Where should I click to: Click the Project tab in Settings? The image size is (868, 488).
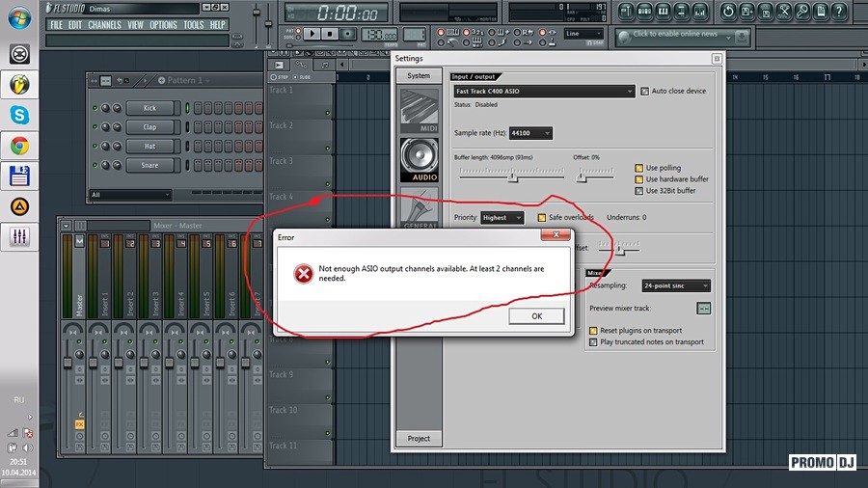[419, 438]
